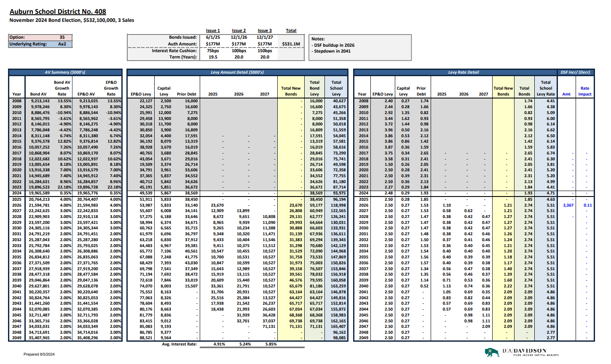611x364 pixels.
Task: Select the title 'Auburn School District No. 408'
Action: point(58,12)
